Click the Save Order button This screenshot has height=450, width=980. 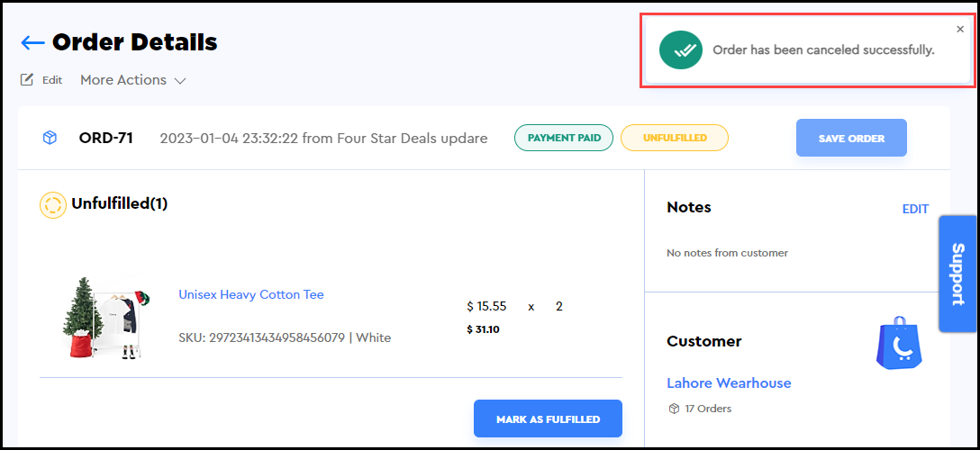[x=851, y=139]
